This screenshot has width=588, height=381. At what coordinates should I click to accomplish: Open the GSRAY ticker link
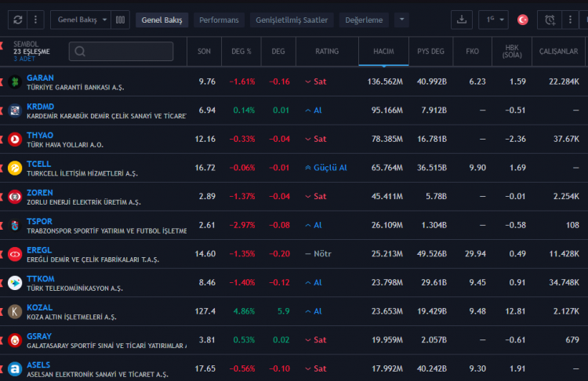tap(39, 336)
